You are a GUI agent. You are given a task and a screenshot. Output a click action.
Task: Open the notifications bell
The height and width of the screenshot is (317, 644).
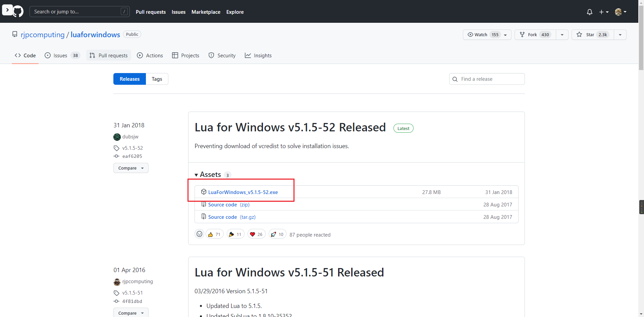(589, 12)
